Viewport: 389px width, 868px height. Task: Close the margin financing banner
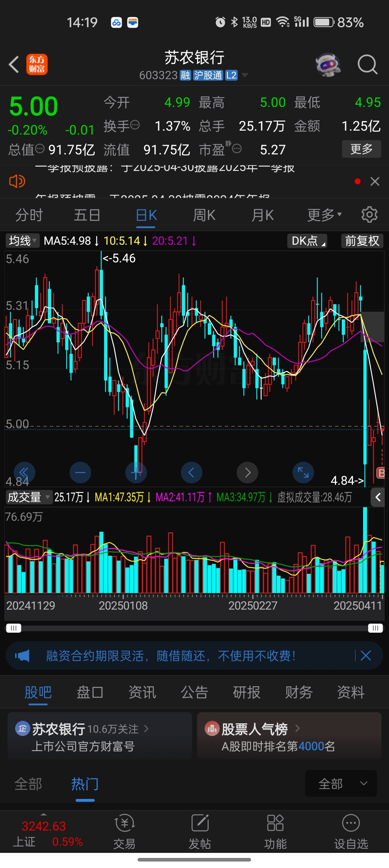point(366,656)
